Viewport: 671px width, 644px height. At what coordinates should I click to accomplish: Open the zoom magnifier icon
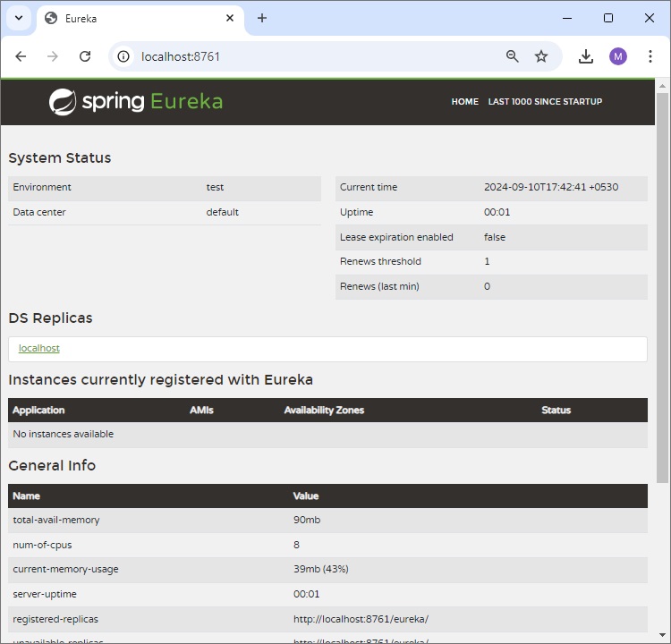pos(513,56)
